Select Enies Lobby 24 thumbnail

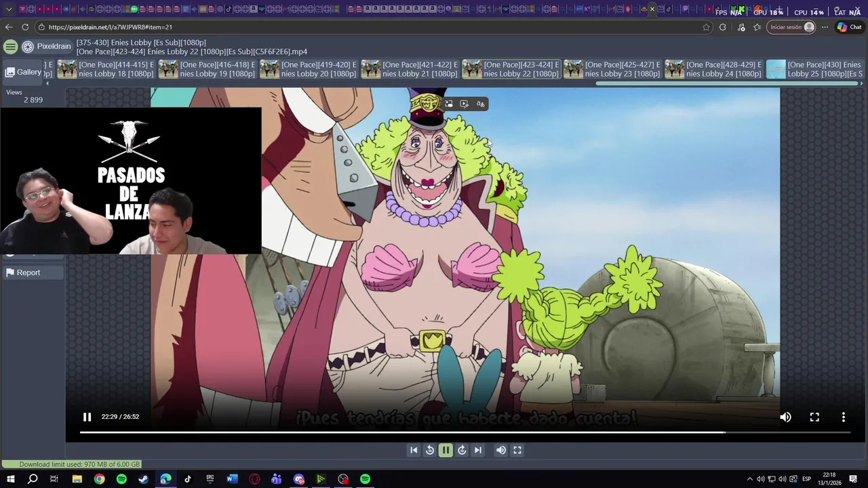[713, 69]
